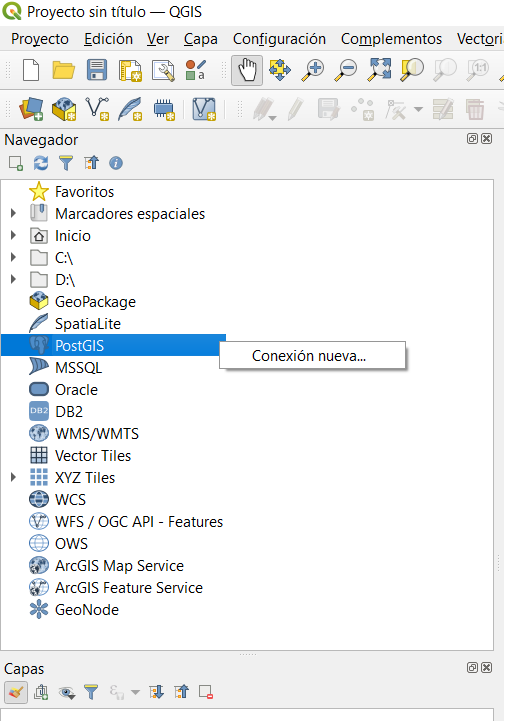The image size is (505, 721).
Task: Select the Zoom Out magnifier
Action: pos(345,70)
